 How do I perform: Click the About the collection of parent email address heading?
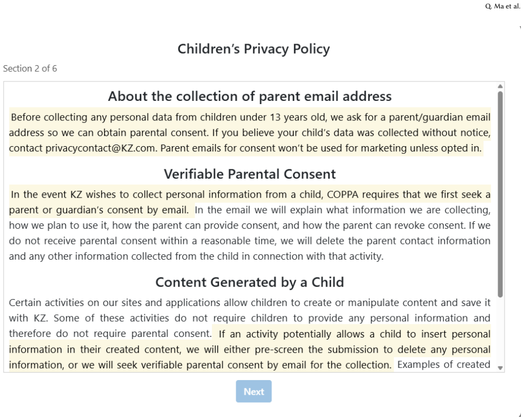[249, 96]
